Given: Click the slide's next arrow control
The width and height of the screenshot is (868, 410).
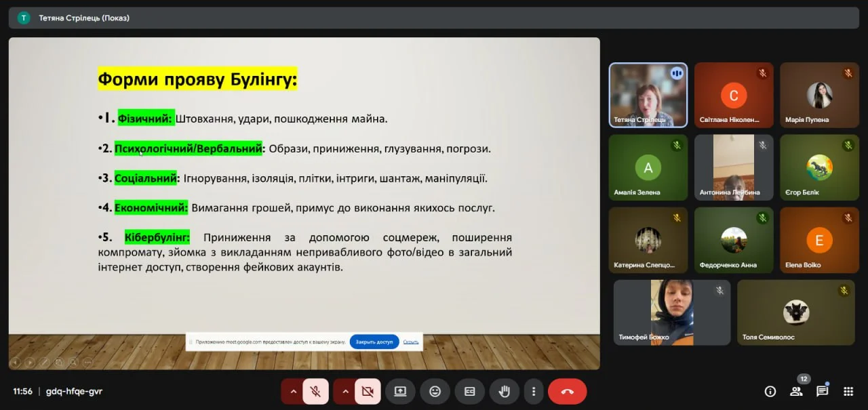Looking at the screenshot, I should click(30, 362).
